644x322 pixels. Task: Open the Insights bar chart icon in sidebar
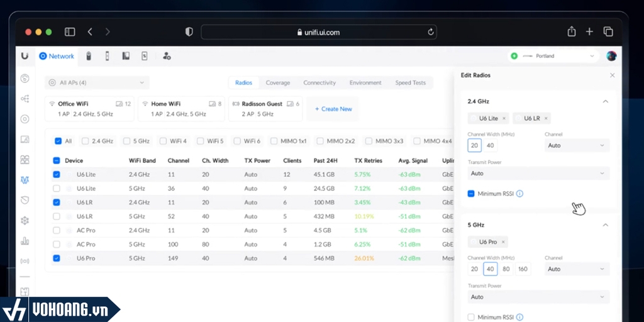point(25,241)
